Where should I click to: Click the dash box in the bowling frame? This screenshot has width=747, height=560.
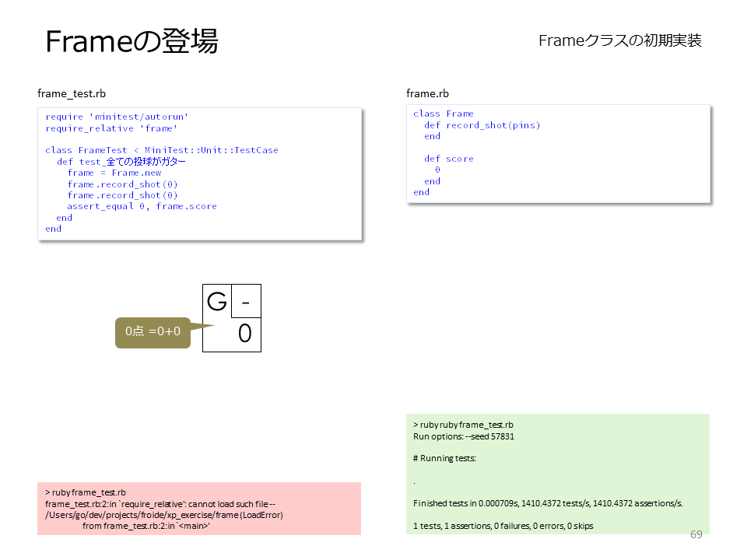[246, 301]
